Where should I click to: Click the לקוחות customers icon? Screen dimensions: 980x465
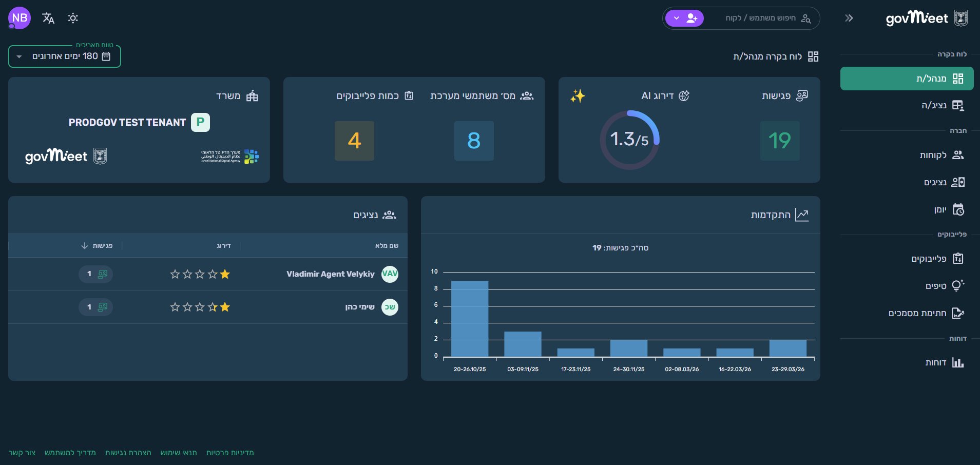coord(958,155)
